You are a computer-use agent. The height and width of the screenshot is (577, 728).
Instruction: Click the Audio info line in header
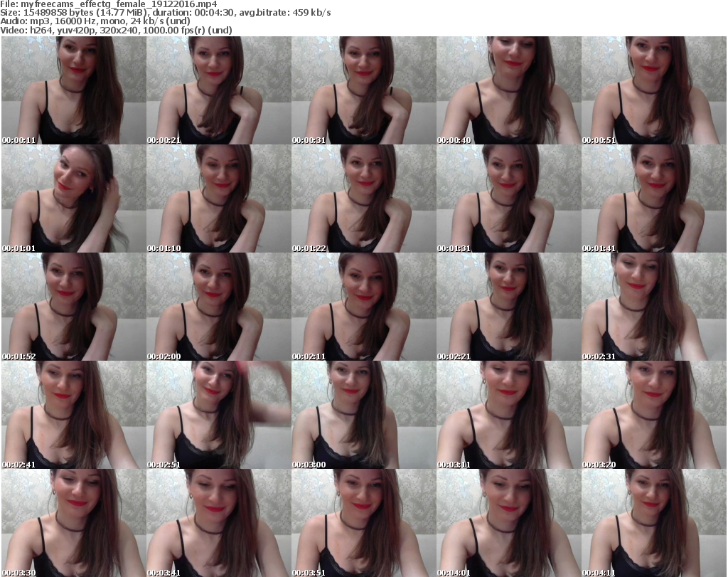point(97,22)
